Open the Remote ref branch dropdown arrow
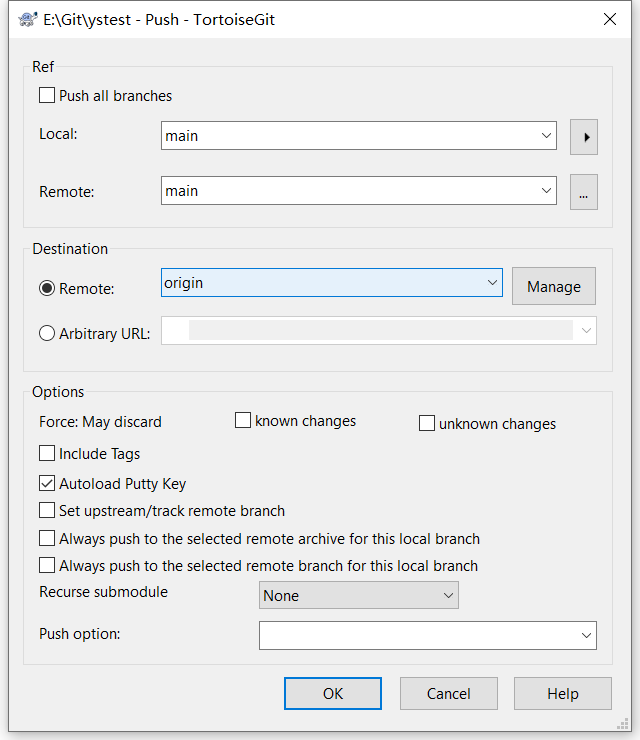Image resolution: width=640 pixels, height=740 pixels. point(546,191)
